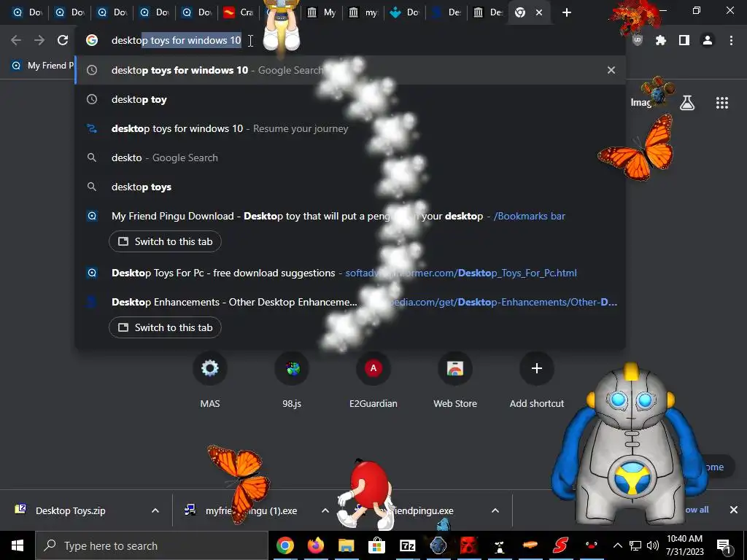Open the Google apps grid
Viewport: 747px width, 560px height.
point(721,103)
